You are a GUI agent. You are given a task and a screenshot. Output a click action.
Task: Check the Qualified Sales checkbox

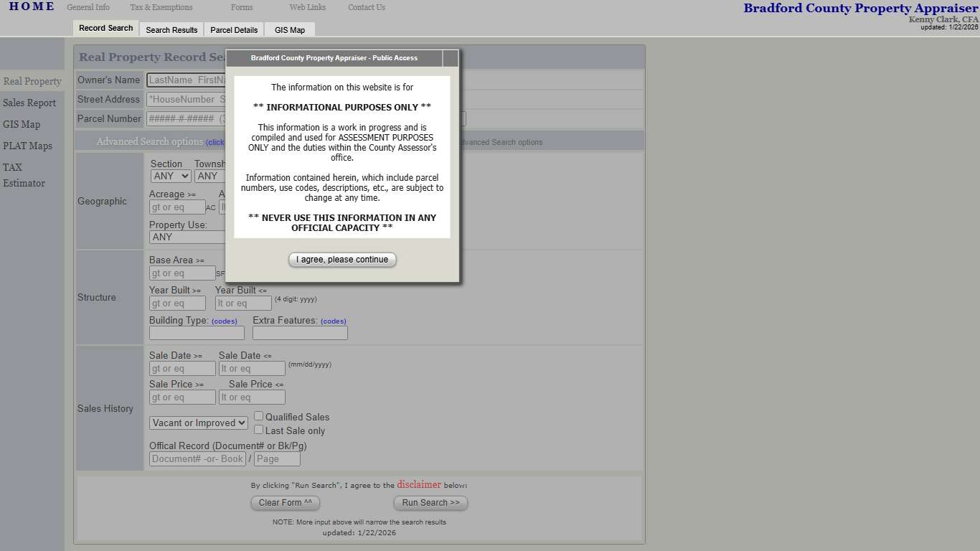tap(259, 416)
